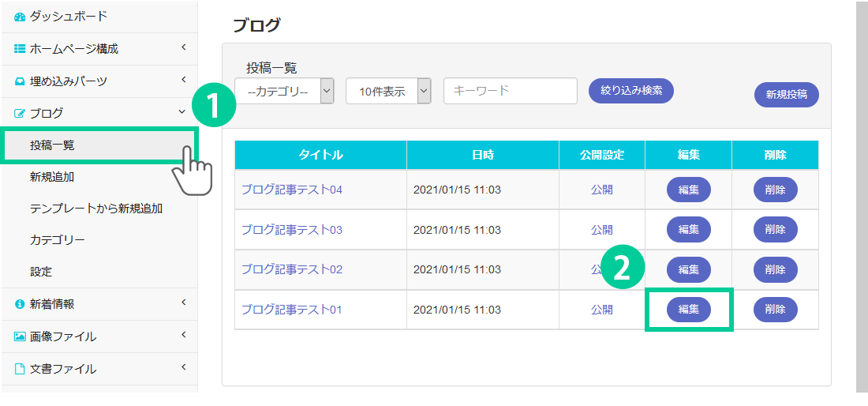
Task: Open the blog 設定 sidebar item
Action: click(x=41, y=272)
